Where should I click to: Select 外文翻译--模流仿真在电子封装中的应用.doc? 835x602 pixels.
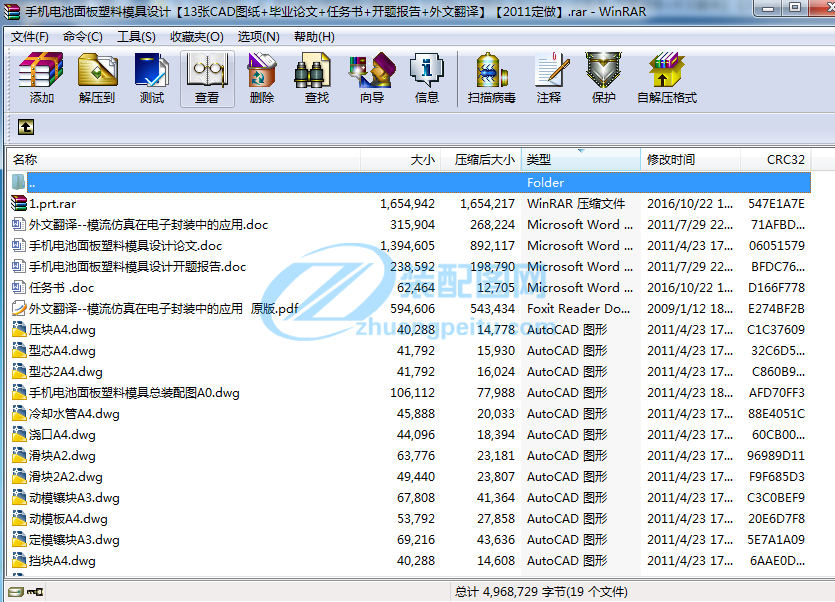pyautogui.click(x=148, y=225)
